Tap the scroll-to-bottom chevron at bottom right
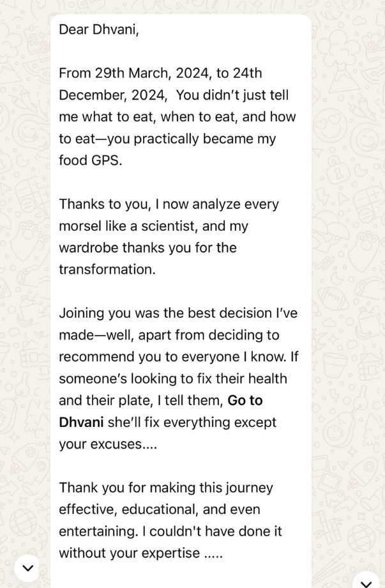 coord(366,582)
